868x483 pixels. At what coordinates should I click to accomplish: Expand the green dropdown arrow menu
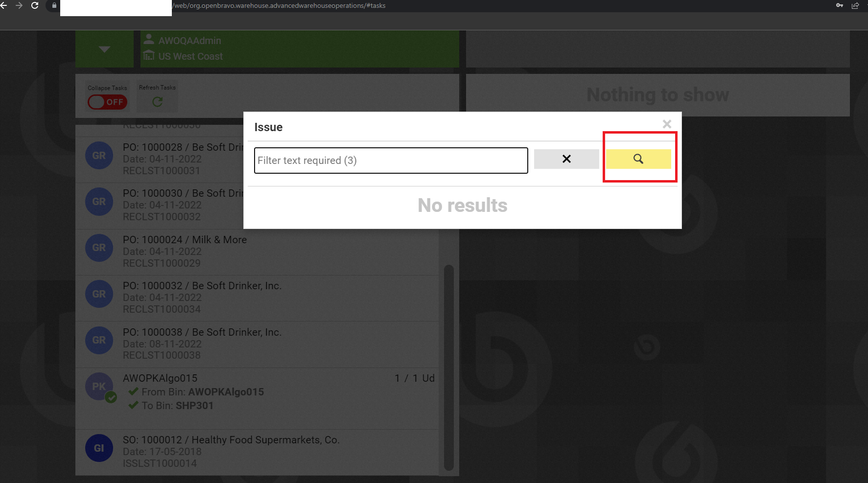pyautogui.click(x=104, y=49)
